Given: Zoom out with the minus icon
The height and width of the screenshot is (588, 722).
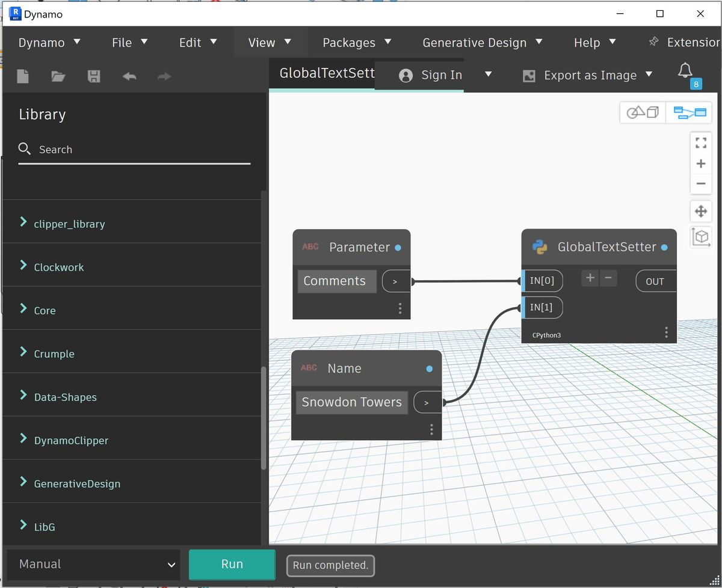Looking at the screenshot, I should [700, 184].
